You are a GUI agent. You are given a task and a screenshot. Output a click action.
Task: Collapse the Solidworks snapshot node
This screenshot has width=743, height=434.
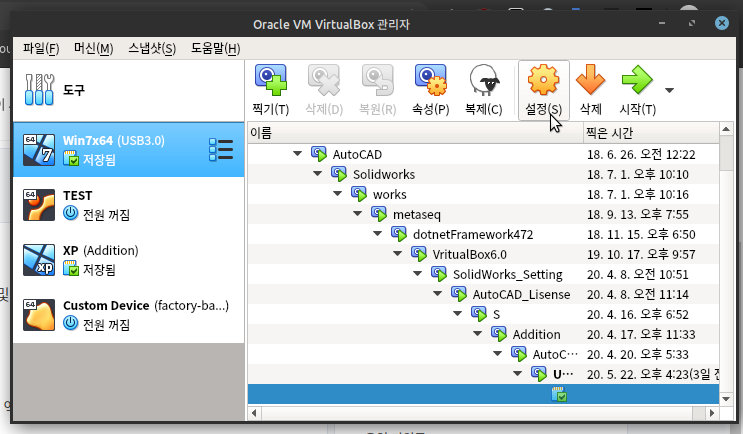(317, 173)
